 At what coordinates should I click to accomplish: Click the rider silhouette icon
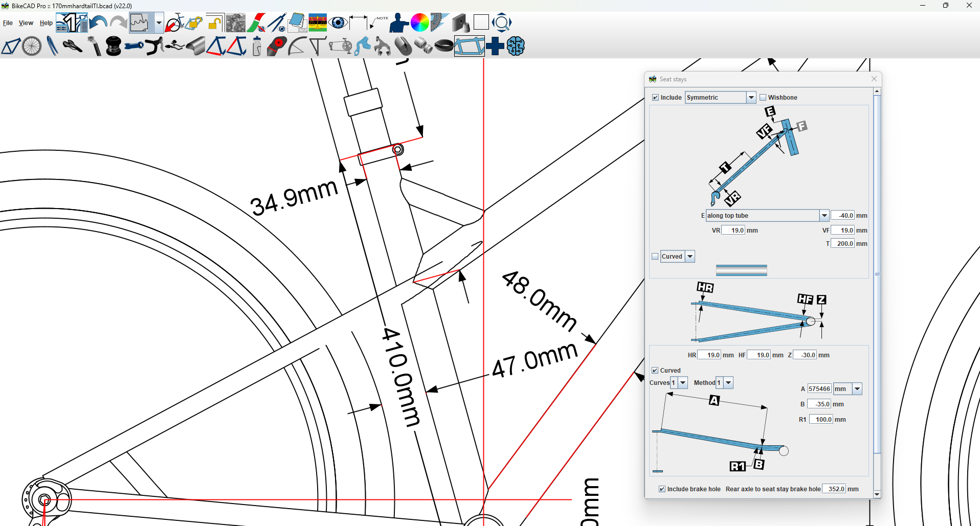pyautogui.click(x=398, y=23)
